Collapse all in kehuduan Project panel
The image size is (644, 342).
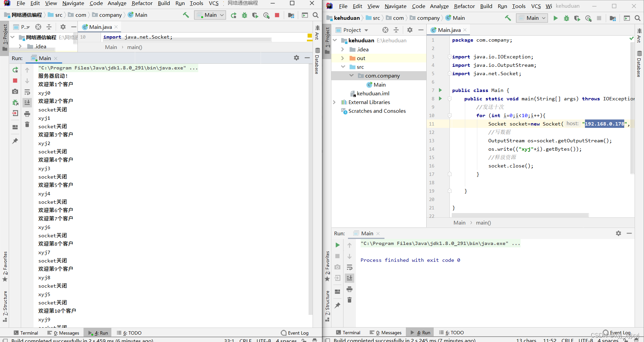(x=396, y=30)
